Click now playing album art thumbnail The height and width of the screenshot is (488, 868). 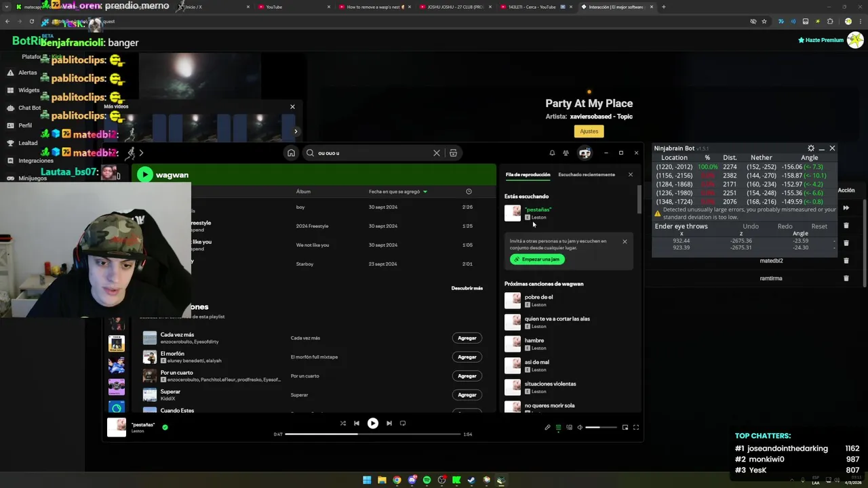[x=117, y=428]
